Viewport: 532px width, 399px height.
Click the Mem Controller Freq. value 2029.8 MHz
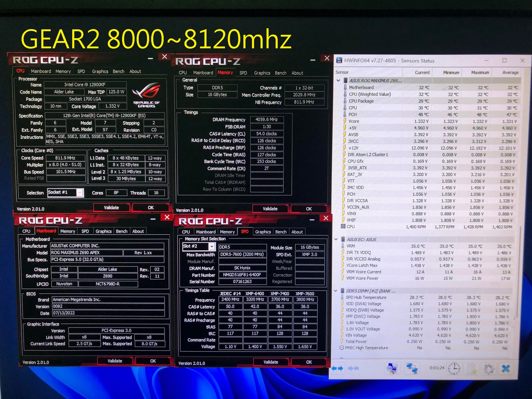point(304,95)
